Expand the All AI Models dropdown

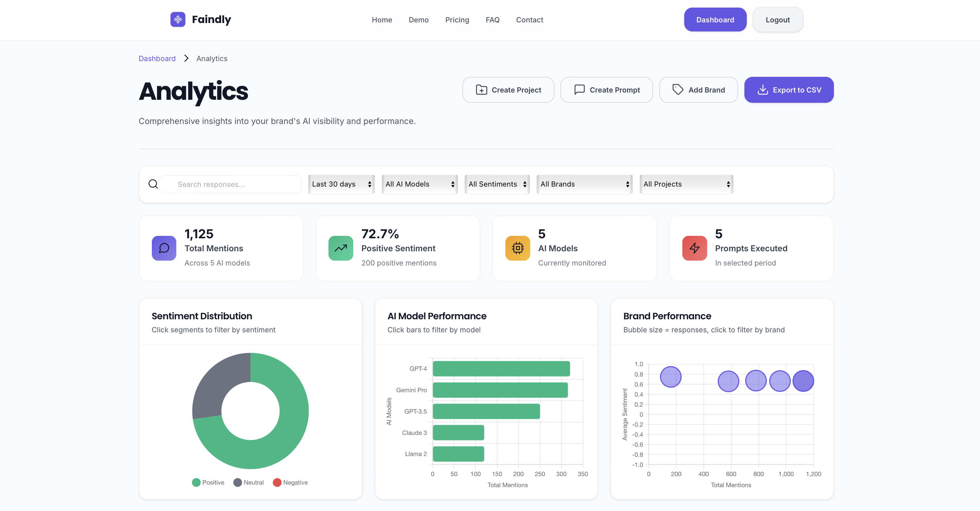419,184
